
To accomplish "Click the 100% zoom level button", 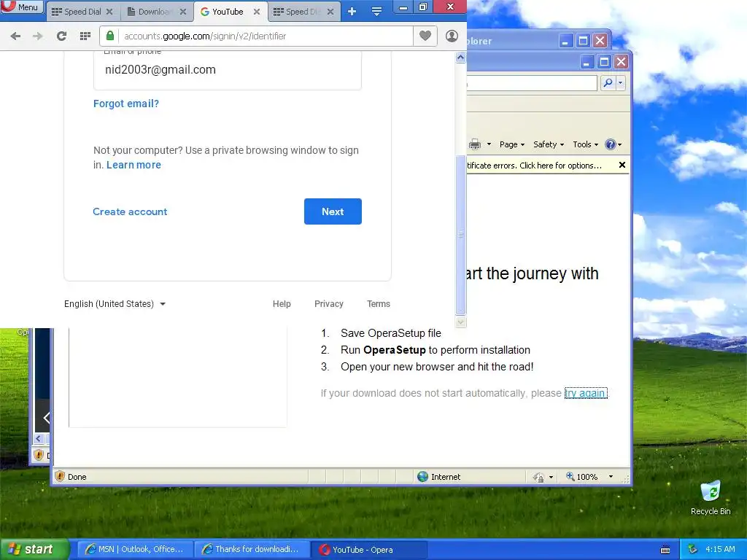I will 581,476.
